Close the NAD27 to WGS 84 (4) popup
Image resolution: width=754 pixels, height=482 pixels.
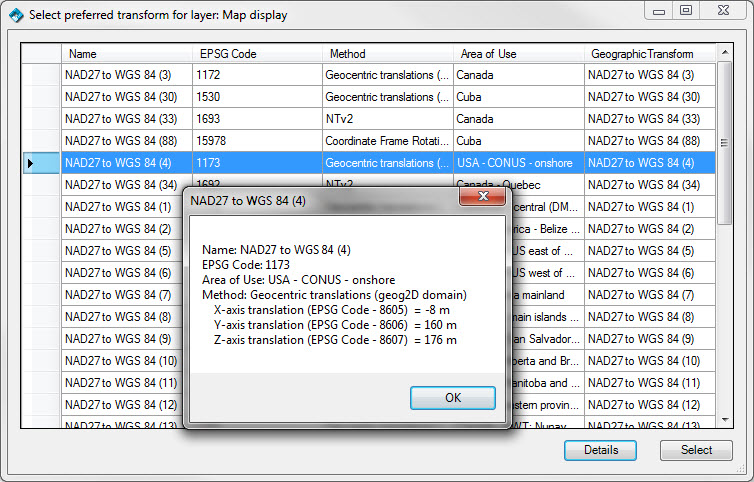pyautogui.click(x=482, y=196)
